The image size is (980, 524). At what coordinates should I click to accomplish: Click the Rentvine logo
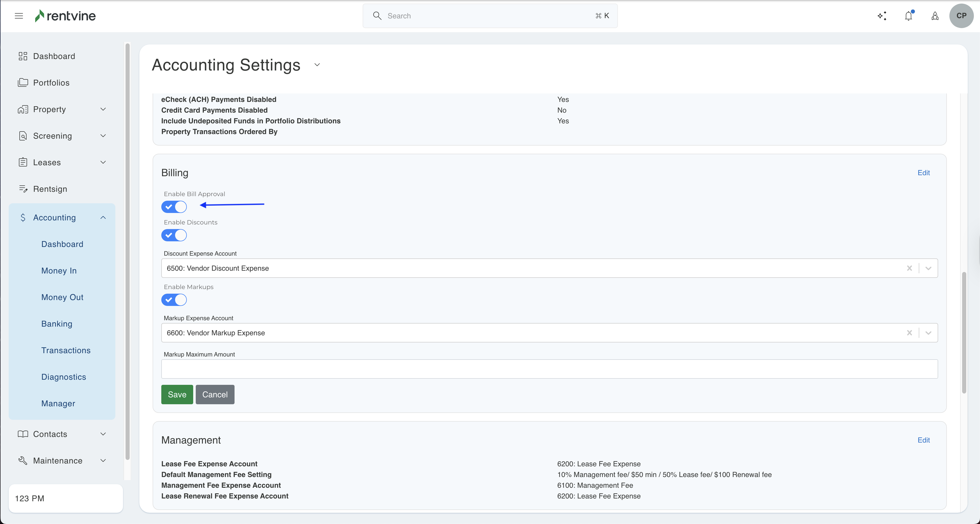(65, 16)
